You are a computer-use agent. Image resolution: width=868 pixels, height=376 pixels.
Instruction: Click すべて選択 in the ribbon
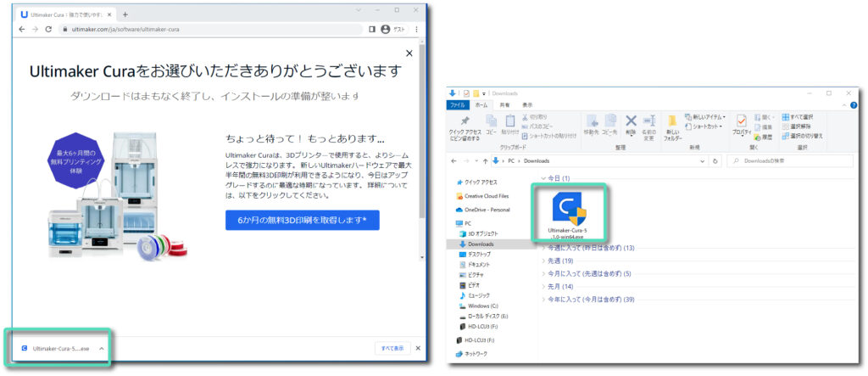797,117
